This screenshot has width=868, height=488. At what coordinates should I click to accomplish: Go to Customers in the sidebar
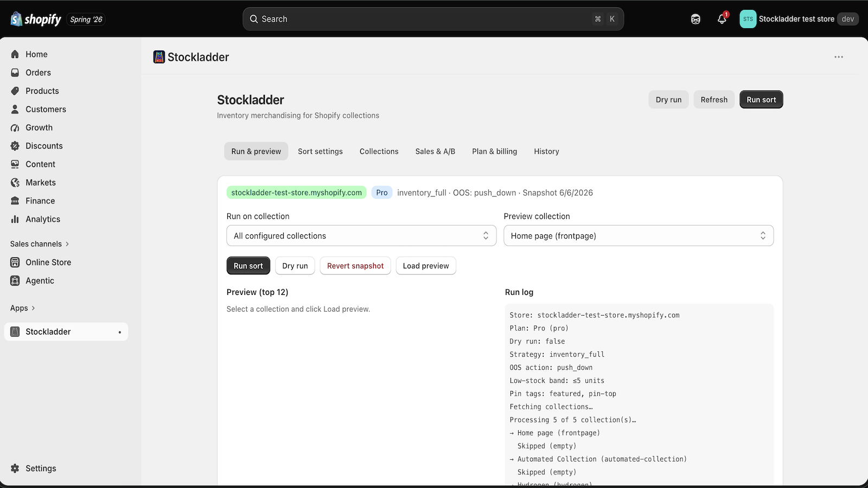click(x=66, y=109)
